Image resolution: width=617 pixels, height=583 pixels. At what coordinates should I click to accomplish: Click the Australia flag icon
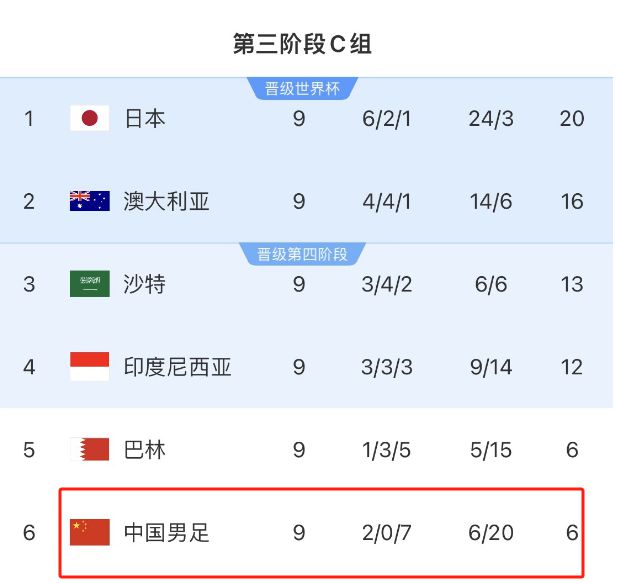(x=89, y=201)
